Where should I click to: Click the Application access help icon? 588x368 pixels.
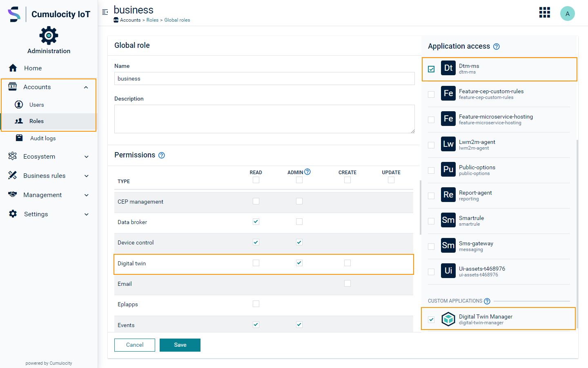pyautogui.click(x=497, y=47)
